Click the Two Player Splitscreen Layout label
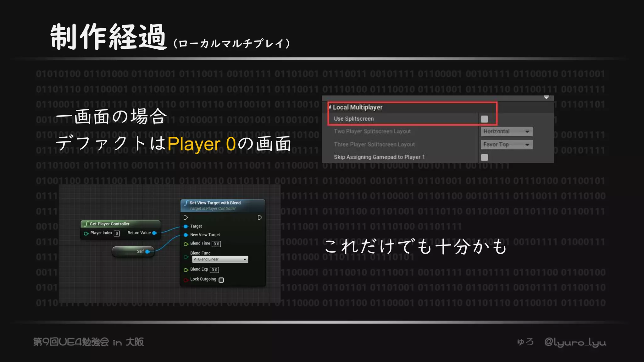Image resolution: width=644 pixels, height=362 pixels. point(372,131)
